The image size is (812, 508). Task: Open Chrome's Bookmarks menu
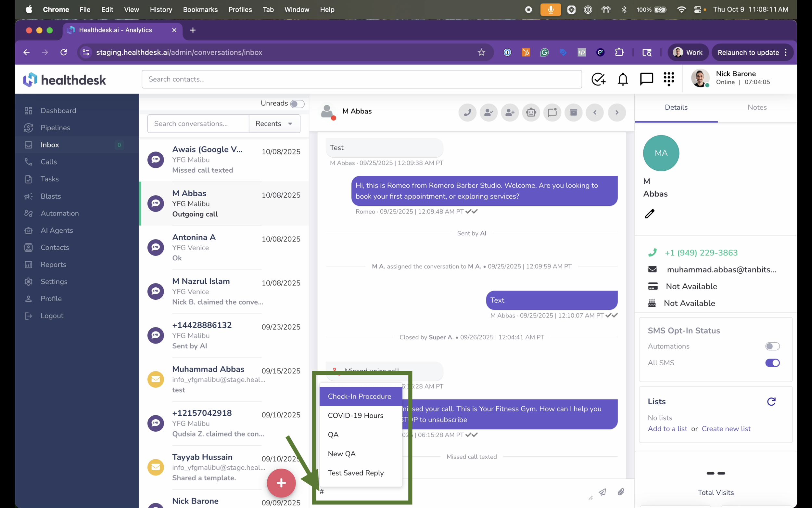[x=200, y=9]
